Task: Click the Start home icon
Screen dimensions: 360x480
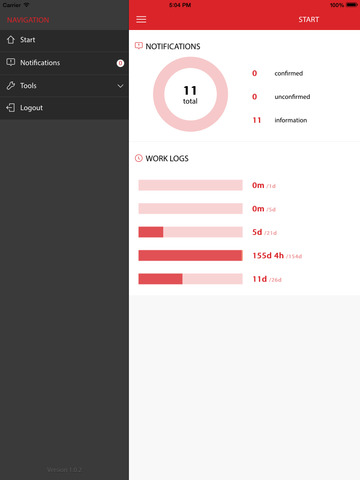Action: tap(11, 40)
